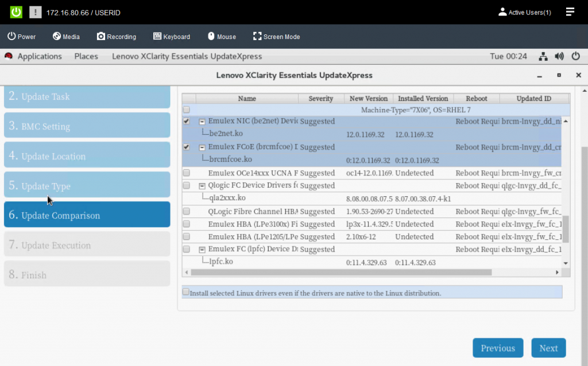588x366 pixels.
Task: Check the Emulex FC (lpfc) Device checkbox
Action: 187,249
